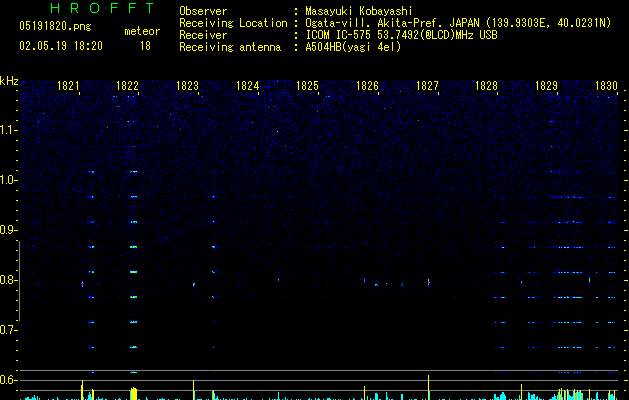Click the 0.7 frequency axis label

[x=8, y=330]
